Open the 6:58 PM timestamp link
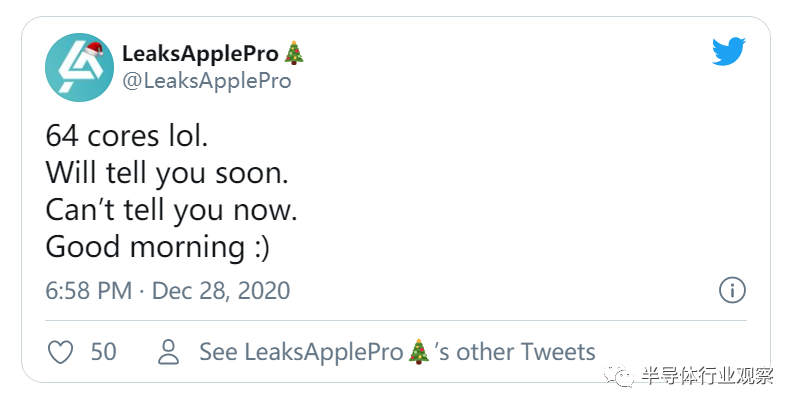Image resolution: width=799 pixels, height=410 pixels. 89,291
